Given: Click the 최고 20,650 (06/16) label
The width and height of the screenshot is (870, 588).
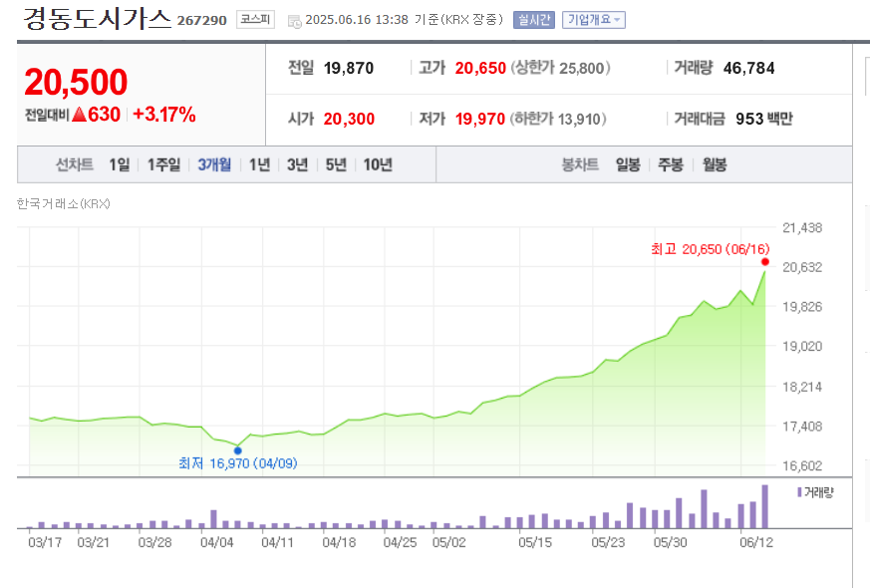Looking at the screenshot, I should click(x=711, y=249).
